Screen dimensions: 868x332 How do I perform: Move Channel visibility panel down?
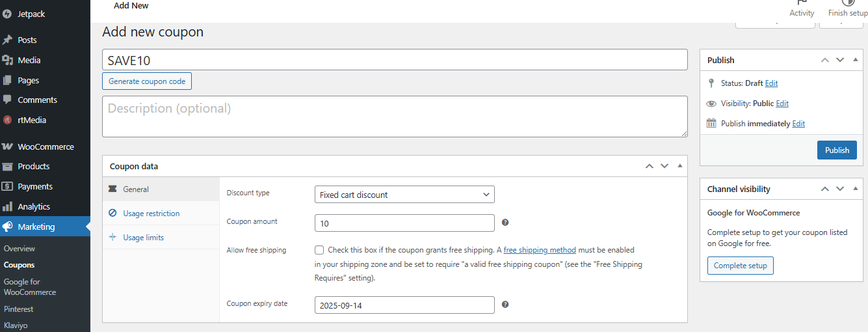tap(840, 189)
